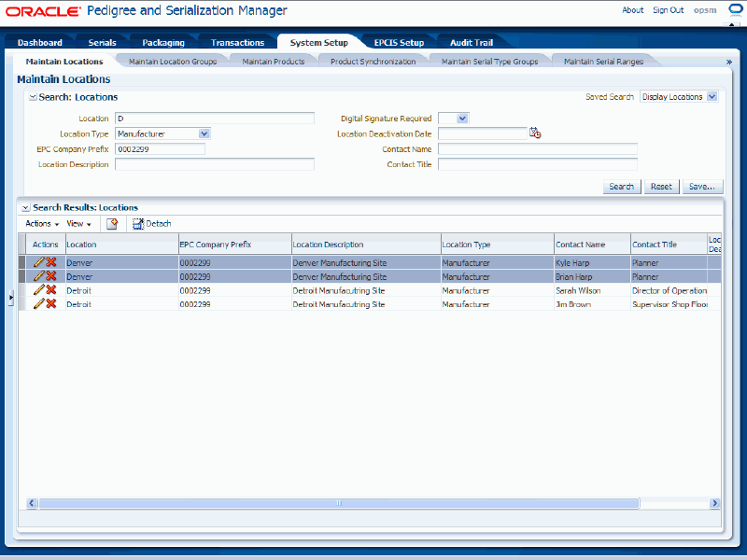Click the horizontal scrollbar left arrow

click(x=32, y=503)
